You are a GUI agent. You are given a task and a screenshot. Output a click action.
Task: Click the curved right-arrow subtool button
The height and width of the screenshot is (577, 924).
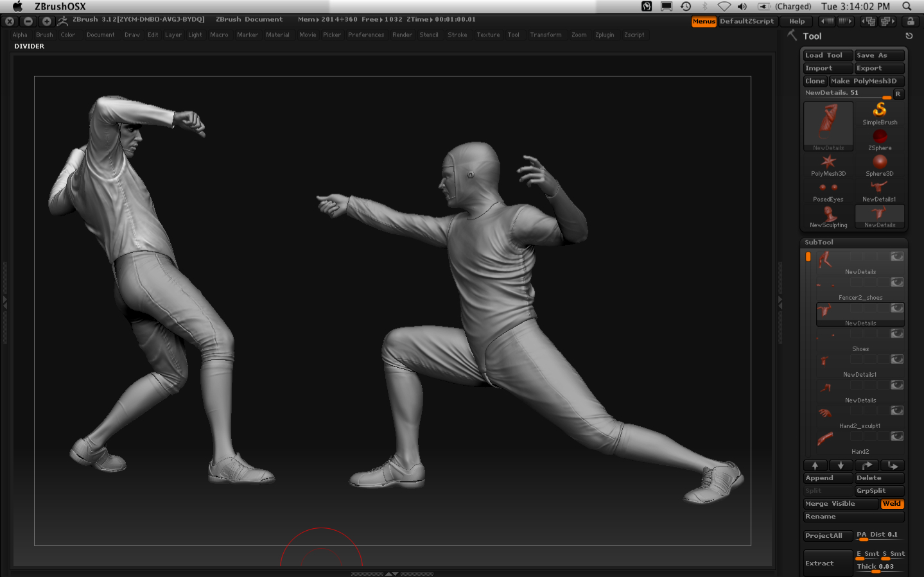867,465
